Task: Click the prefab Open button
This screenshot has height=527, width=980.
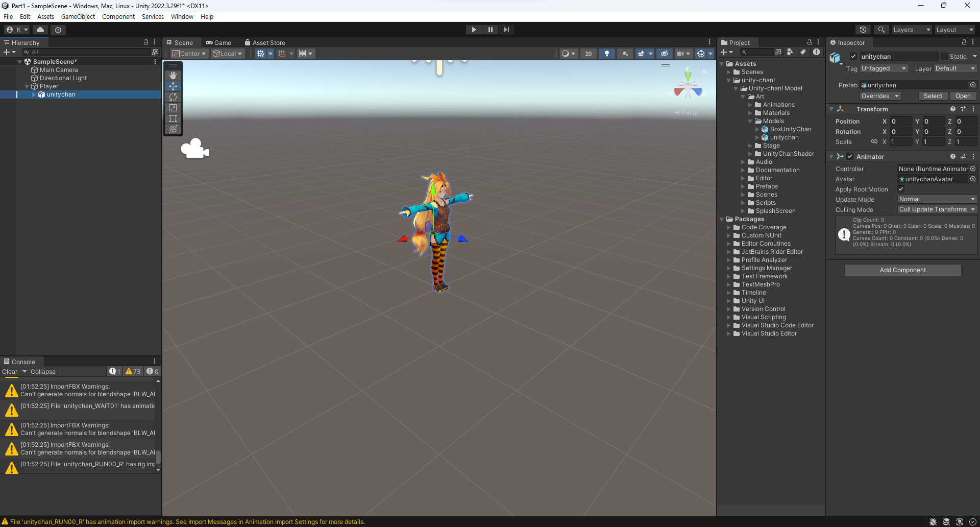Action: (x=963, y=96)
